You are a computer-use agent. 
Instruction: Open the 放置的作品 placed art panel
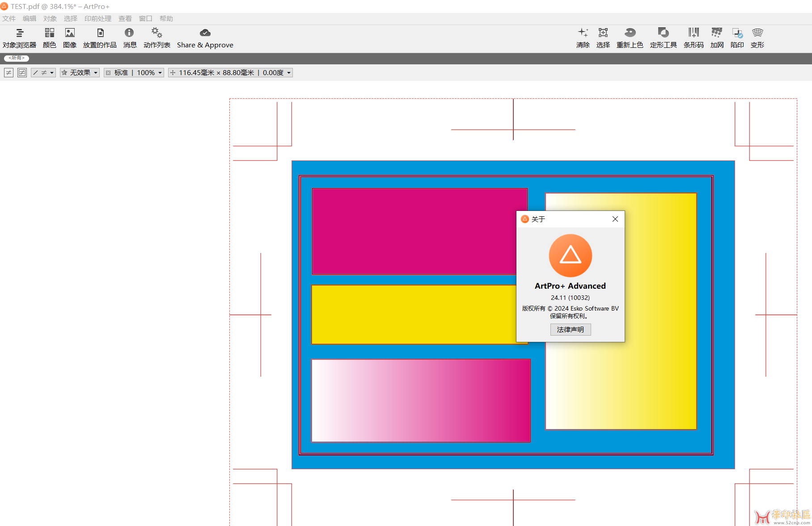(x=100, y=38)
